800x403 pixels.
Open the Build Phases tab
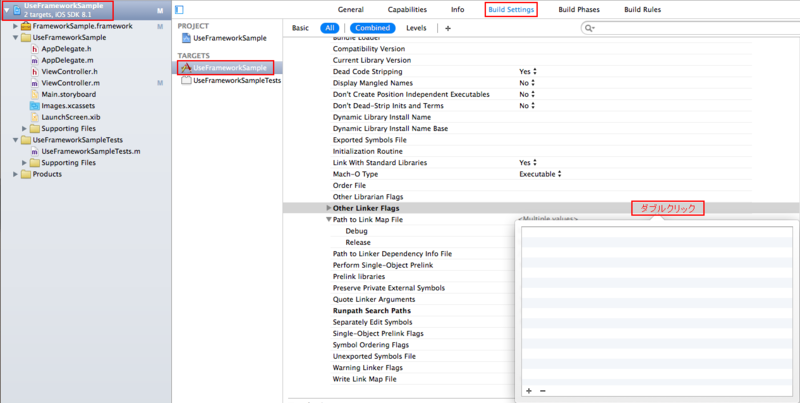579,10
